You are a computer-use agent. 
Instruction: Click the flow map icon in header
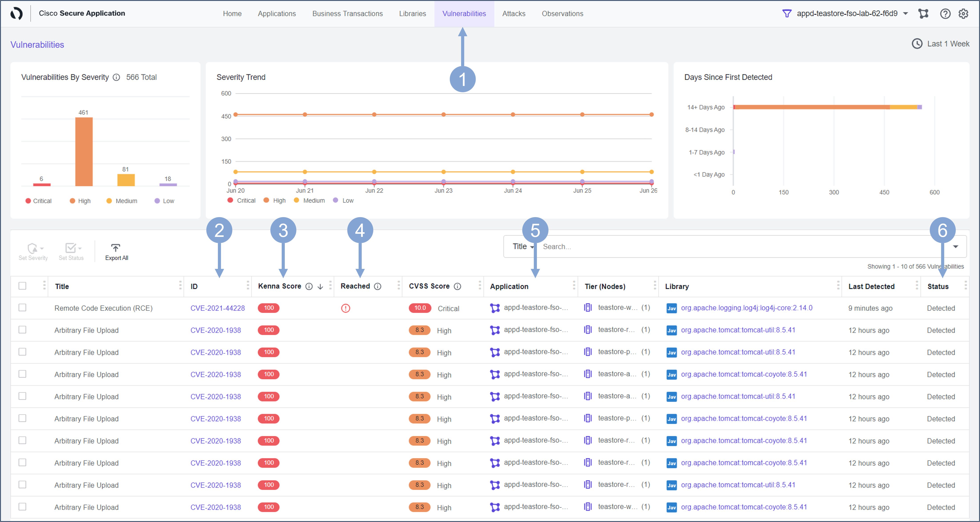(923, 14)
